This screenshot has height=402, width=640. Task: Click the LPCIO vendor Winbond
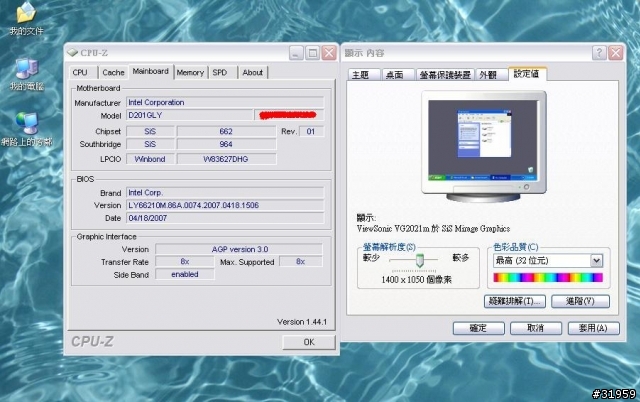click(150, 159)
